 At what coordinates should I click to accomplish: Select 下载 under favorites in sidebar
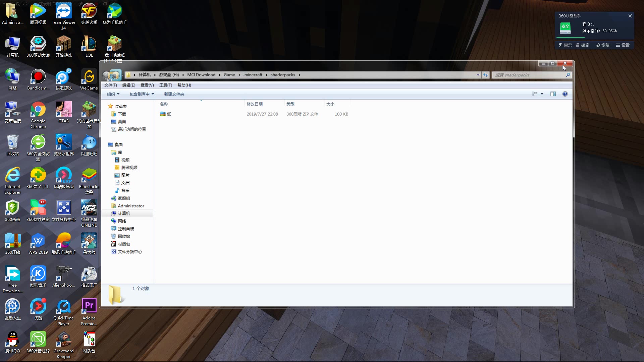(x=122, y=114)
